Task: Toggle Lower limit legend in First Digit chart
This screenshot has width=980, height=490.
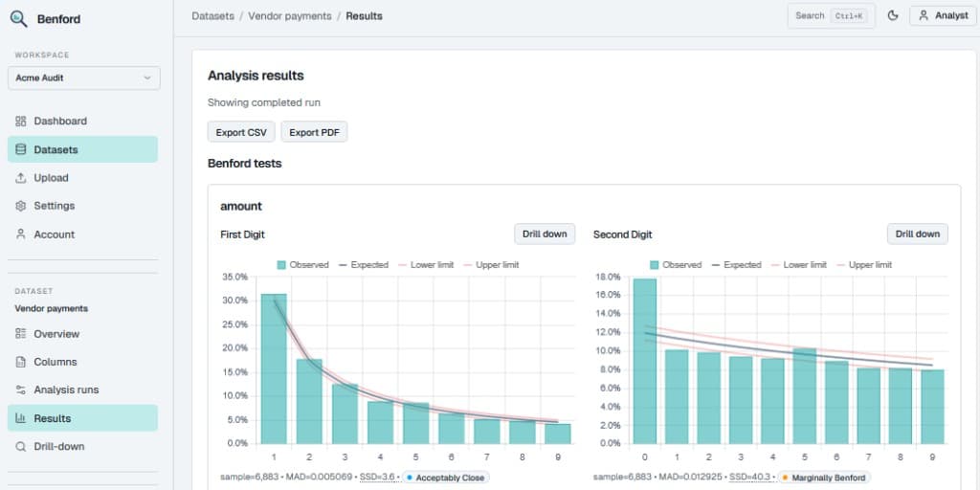Action: point(426,265)
